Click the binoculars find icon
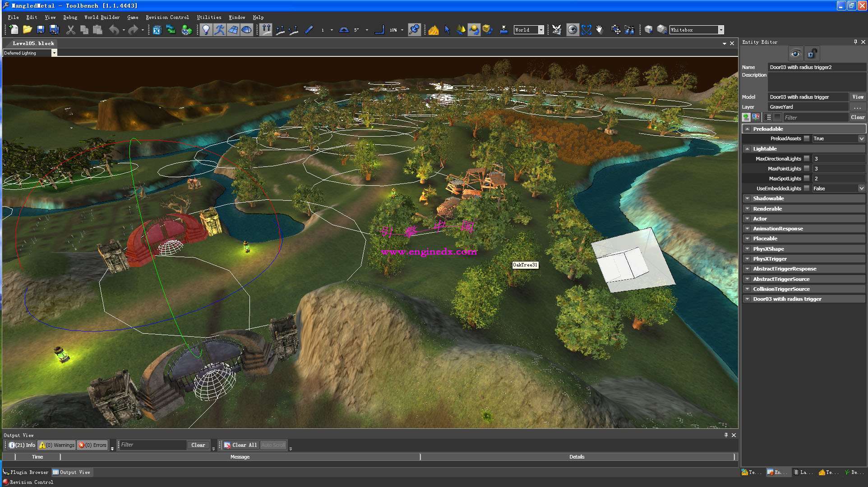 (630, 30)
